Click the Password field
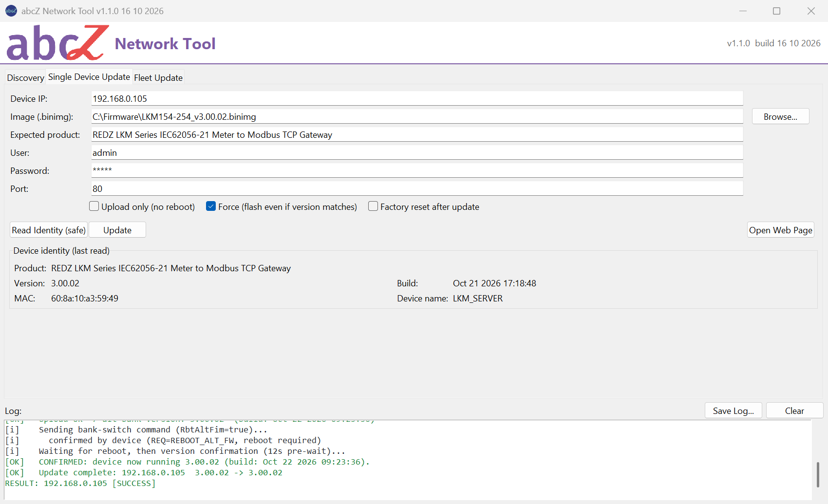828x504 pixels. pos(417,170)
